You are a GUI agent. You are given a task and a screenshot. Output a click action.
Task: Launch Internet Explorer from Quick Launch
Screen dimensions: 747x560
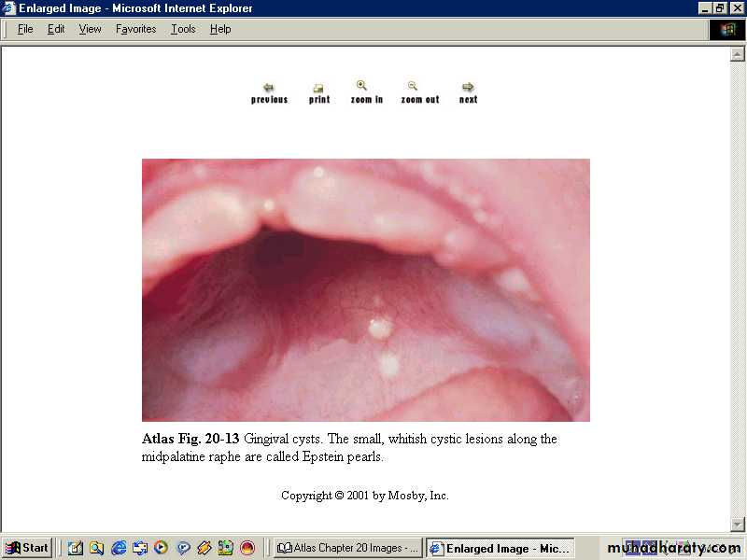[119, 548]
